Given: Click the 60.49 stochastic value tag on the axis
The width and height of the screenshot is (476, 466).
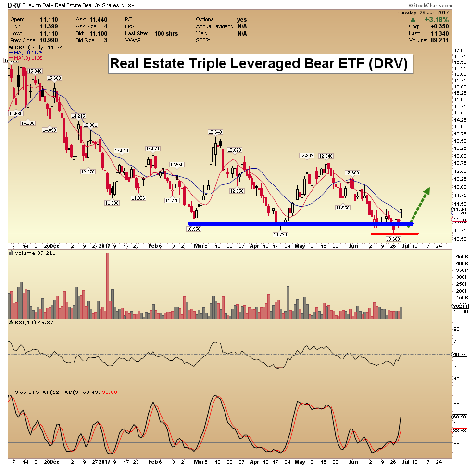Looking at the screenshot, I should (460, 417).
